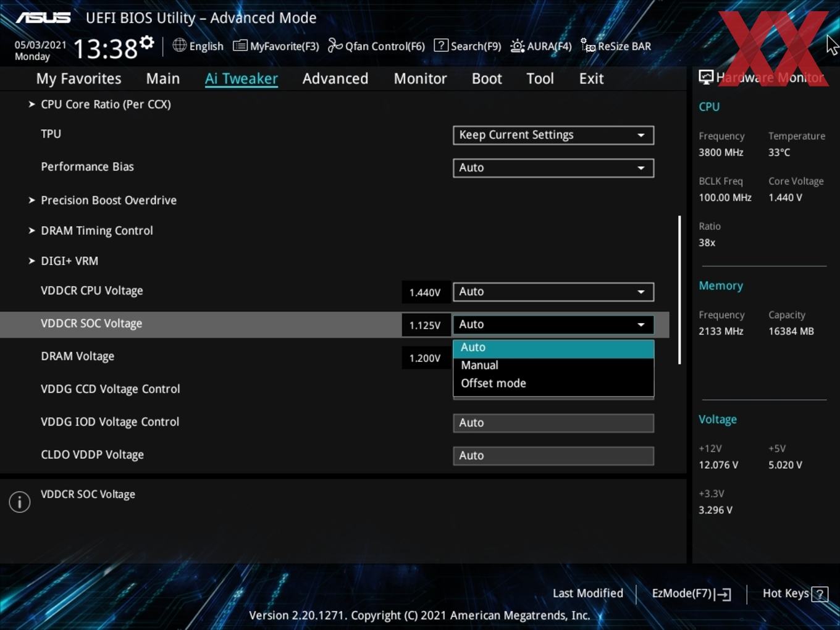The height and width of the screenshot is (630, 840).
Task: Open the VDDCR CPU Voltage dropdown
Action: coord(553,292)
